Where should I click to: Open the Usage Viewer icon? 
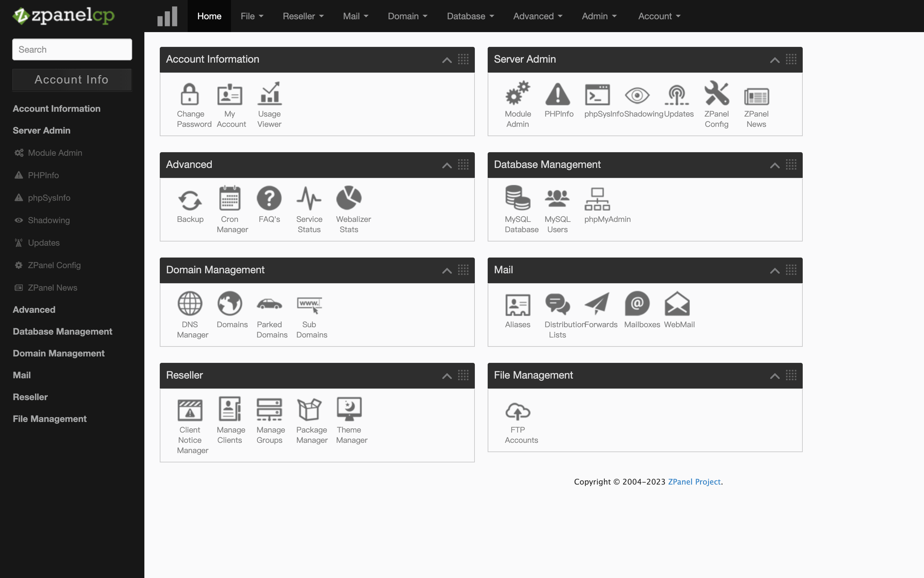pyautogui.click(x=269, y=93)
